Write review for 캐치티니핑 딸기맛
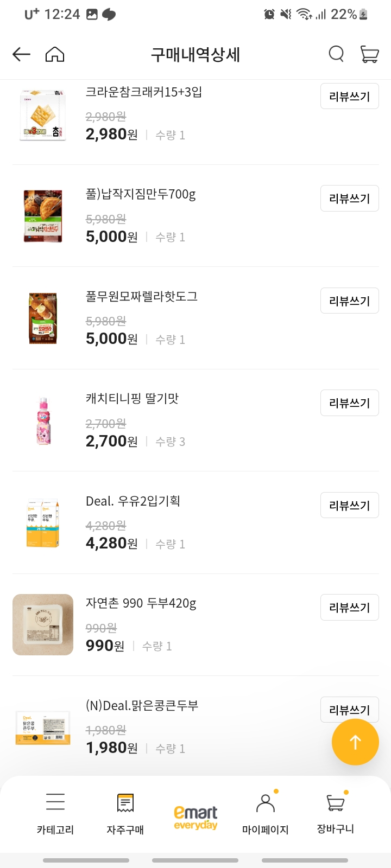 pyautogui.click(x=349, y=403)
